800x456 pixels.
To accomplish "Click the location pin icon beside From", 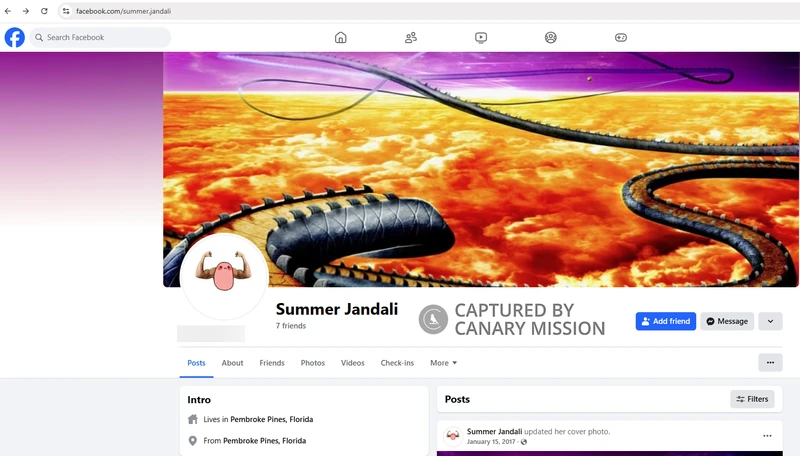I will click(x=192, y=441).
